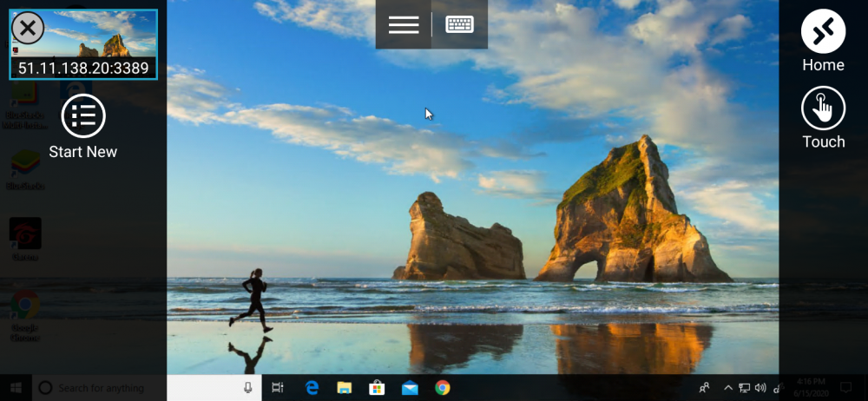The image size is (868, 401).
Task: Show the on-screen keyboard
Action: (x=460, y=24)
